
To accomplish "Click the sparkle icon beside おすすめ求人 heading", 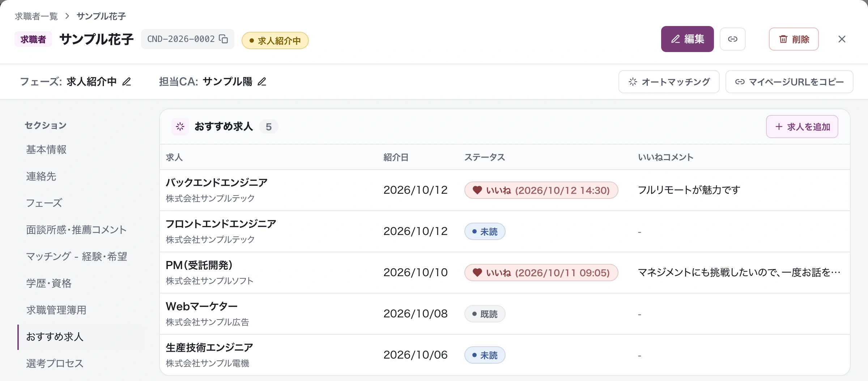I will (x=180, y=127).
